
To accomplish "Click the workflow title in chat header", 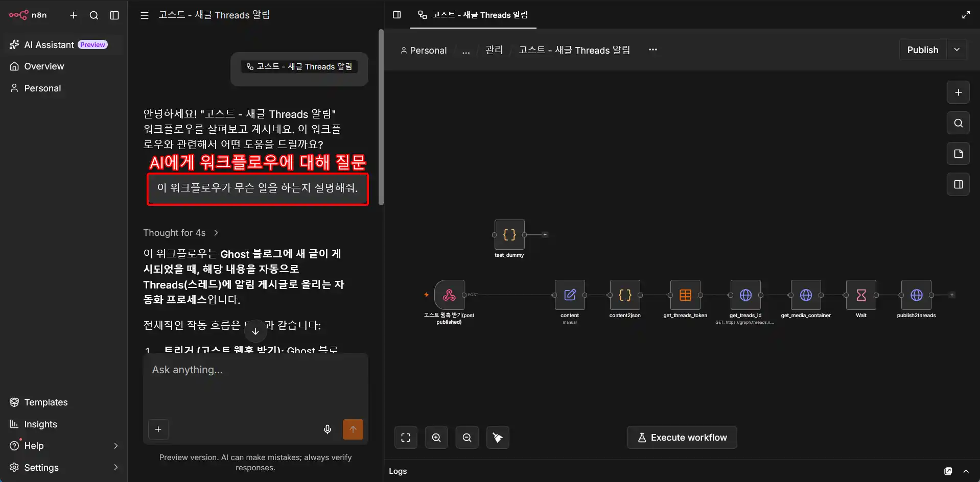I will (x=214, y=15).
